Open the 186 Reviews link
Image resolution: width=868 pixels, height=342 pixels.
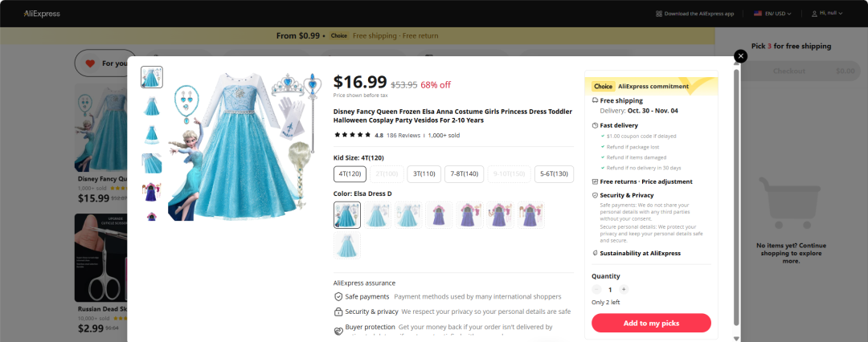pyautogui.click(x=403, y=135)
